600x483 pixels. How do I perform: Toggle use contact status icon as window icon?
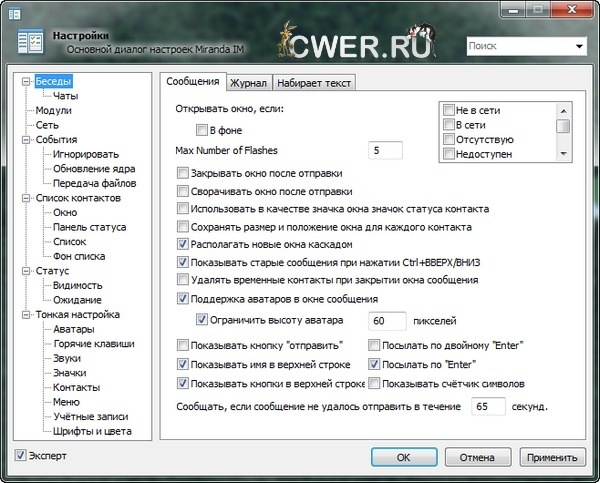click(x=183, y=209)
